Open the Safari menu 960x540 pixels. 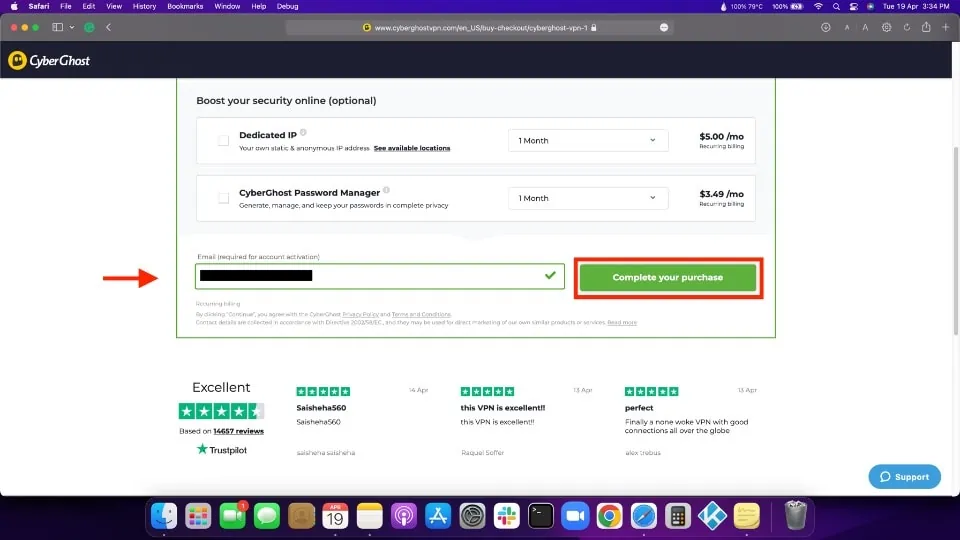tap(39, 6)
